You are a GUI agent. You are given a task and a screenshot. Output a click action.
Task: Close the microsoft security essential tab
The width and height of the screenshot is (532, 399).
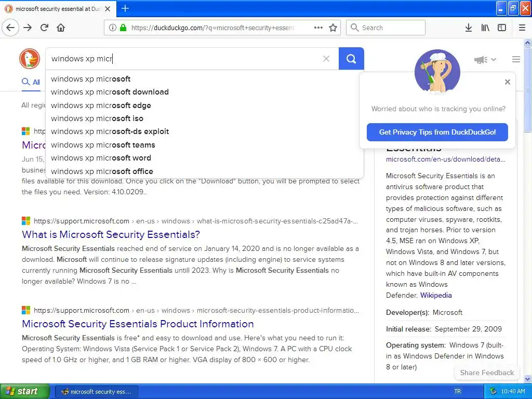tap(108, 9)
